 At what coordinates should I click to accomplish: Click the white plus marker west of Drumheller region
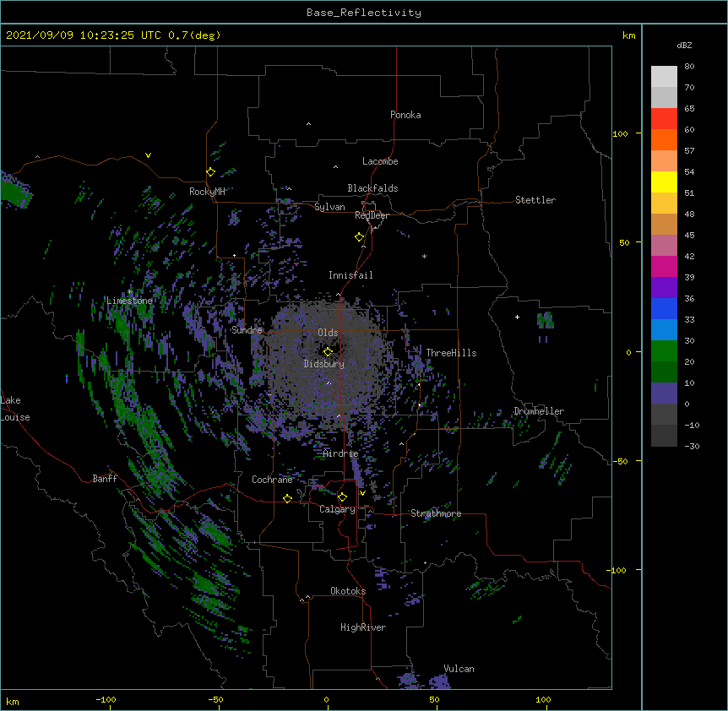click(x=517, y=317)
